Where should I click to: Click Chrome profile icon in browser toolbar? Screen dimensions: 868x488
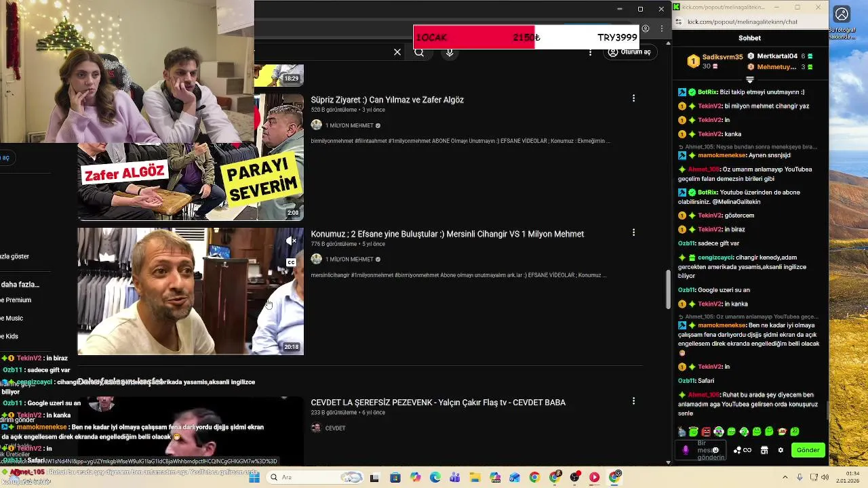point(646,28)
